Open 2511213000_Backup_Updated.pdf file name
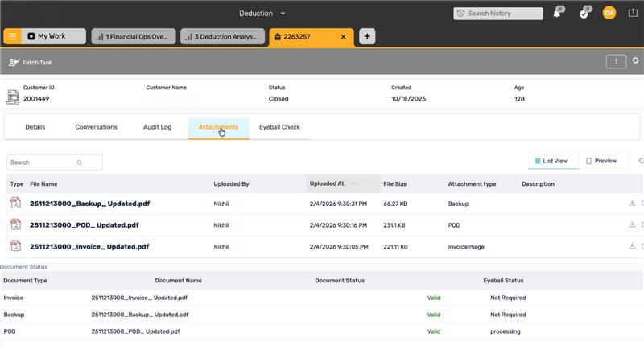Screen dimensions: 644x362 [89, 204]
